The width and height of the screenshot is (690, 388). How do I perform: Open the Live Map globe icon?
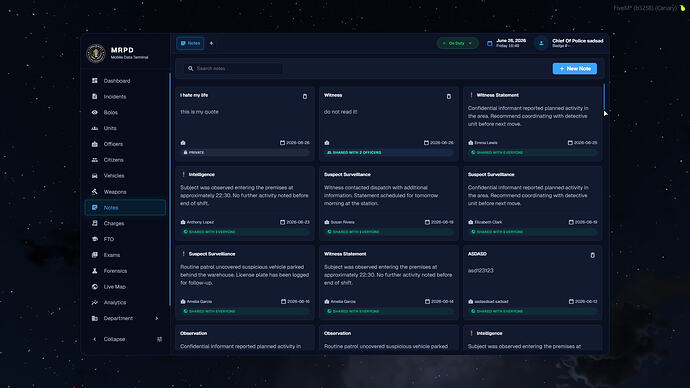[x=95, y=287]
